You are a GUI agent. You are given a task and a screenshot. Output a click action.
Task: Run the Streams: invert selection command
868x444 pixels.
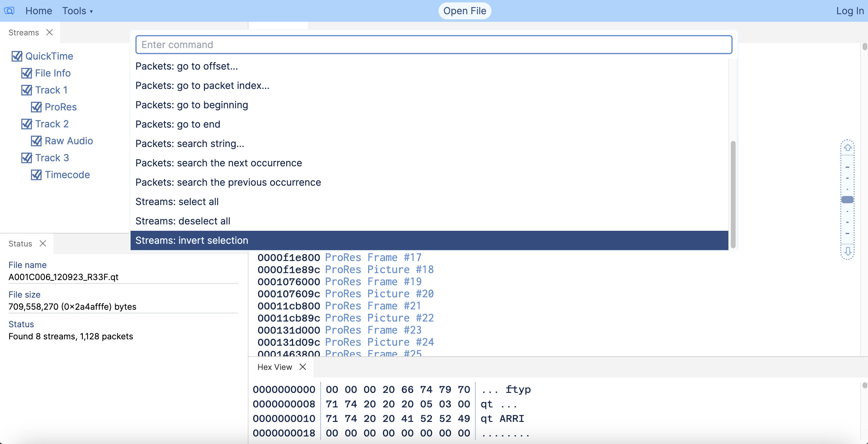pos(192,240)
